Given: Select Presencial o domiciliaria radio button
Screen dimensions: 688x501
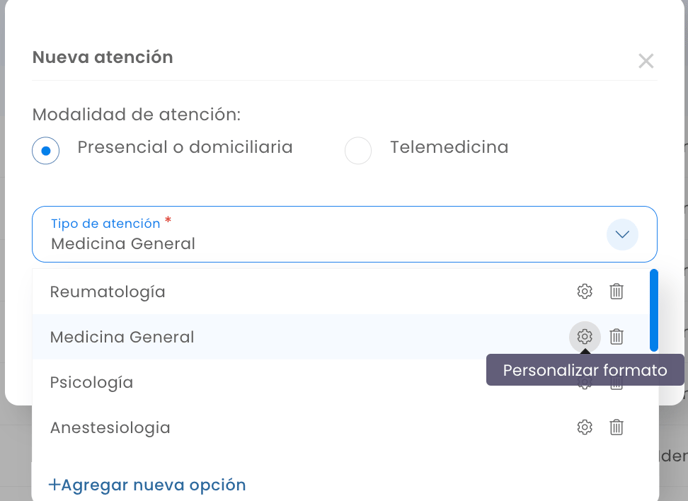Looking at the screenshot, I should [46, 150].
